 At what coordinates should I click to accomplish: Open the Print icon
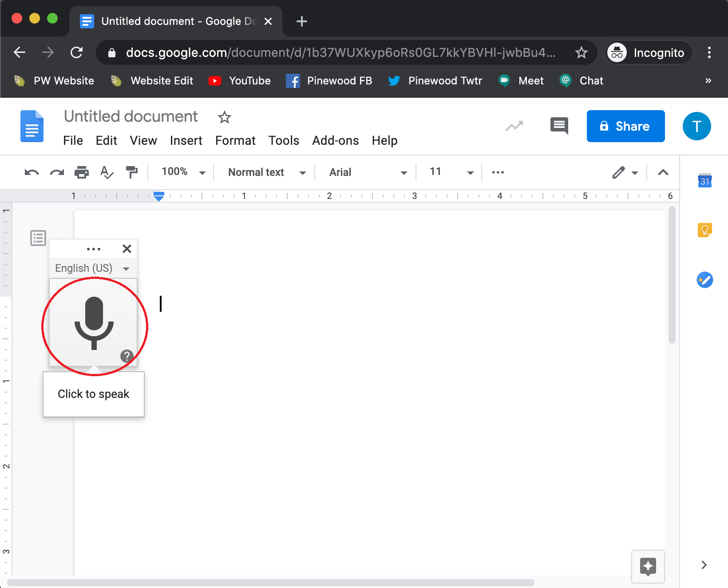[x=82, y=172]
